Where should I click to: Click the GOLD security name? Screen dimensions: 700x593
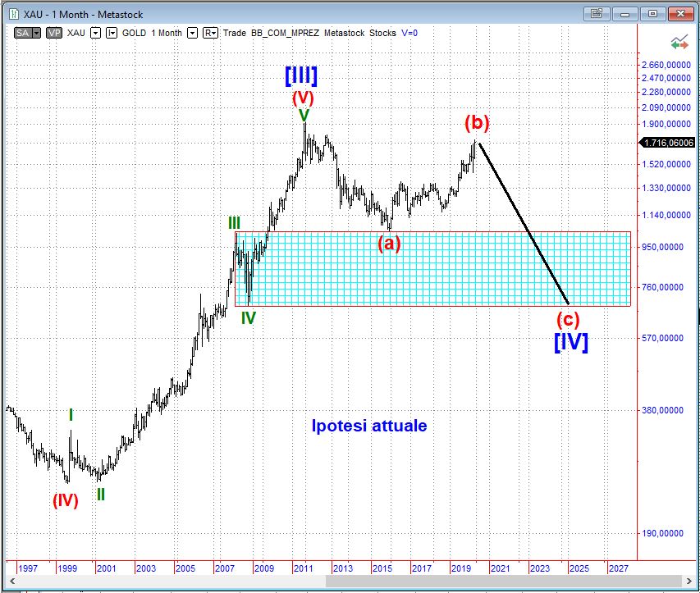point(134,33)
